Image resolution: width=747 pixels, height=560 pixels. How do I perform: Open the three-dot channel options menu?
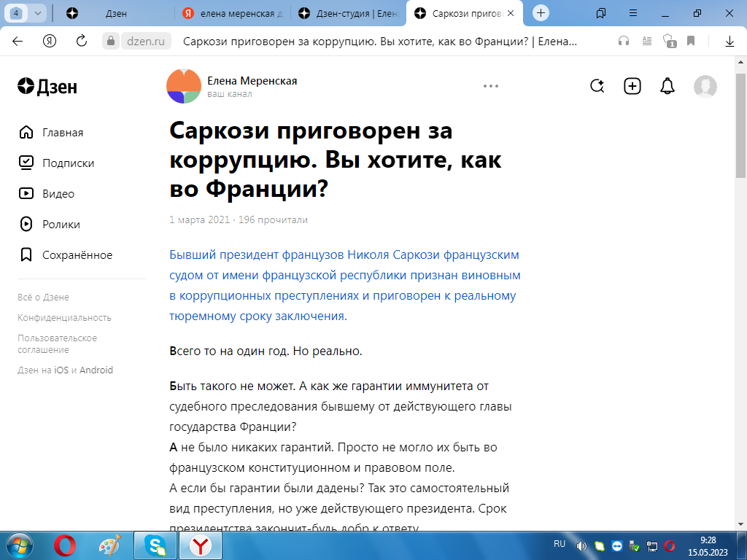click(490, 85)
